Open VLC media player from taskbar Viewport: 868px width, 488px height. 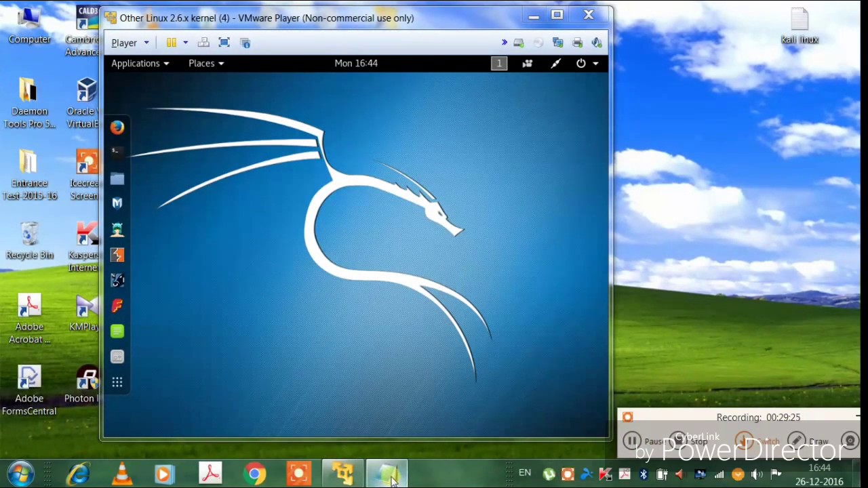122,473
